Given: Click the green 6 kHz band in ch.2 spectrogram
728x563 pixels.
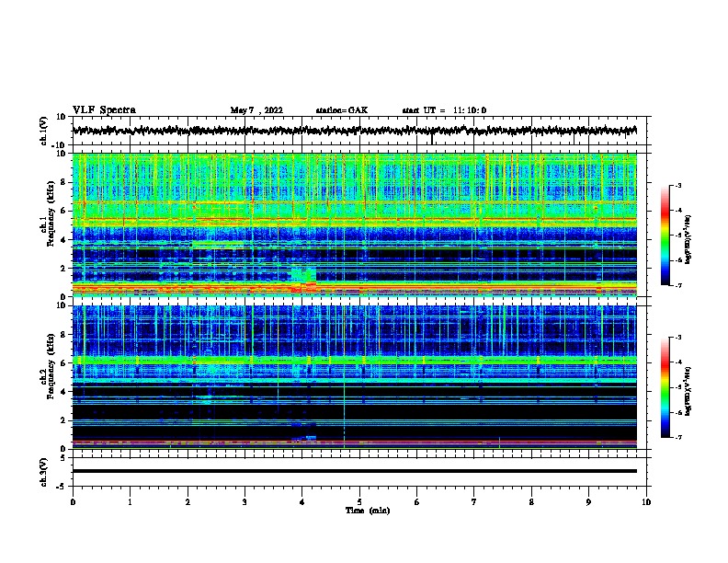Looking at the screenshot, I should click(x=354, y=360).
